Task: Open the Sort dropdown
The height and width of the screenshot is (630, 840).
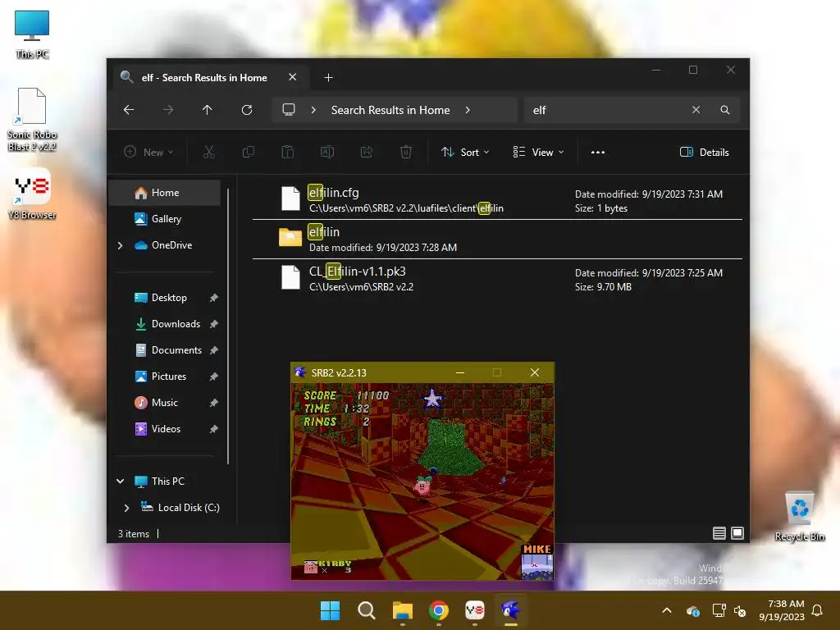Action: 465,152
